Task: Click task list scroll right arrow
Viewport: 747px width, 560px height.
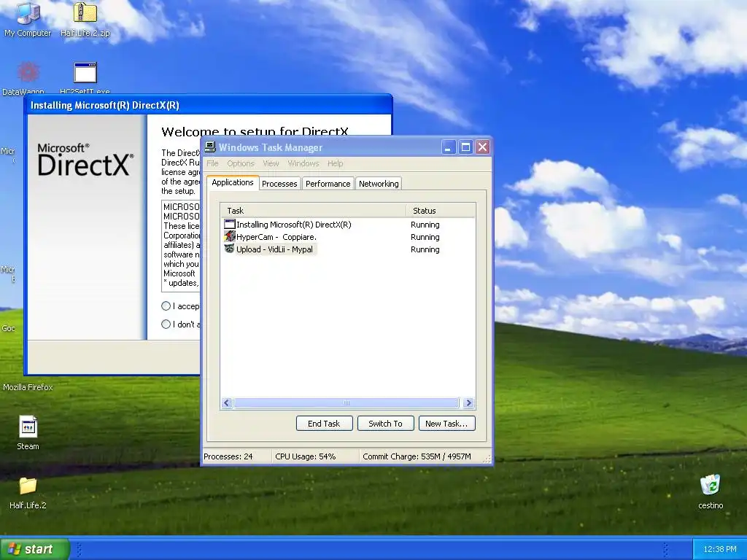Action: (469, 402)
